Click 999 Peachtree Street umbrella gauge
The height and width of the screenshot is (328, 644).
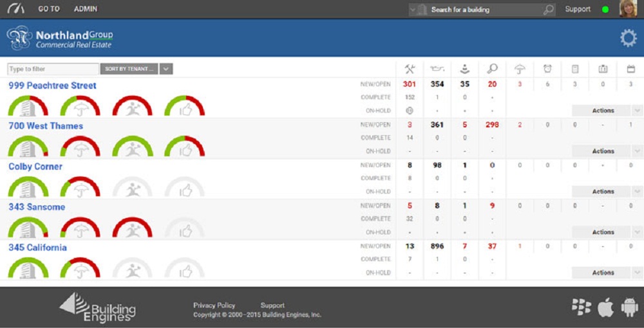(80, 105)
